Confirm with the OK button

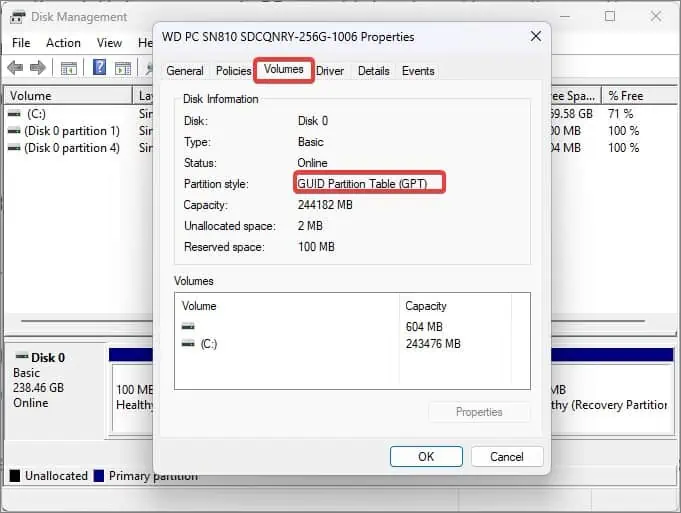(x=426, y=457)
